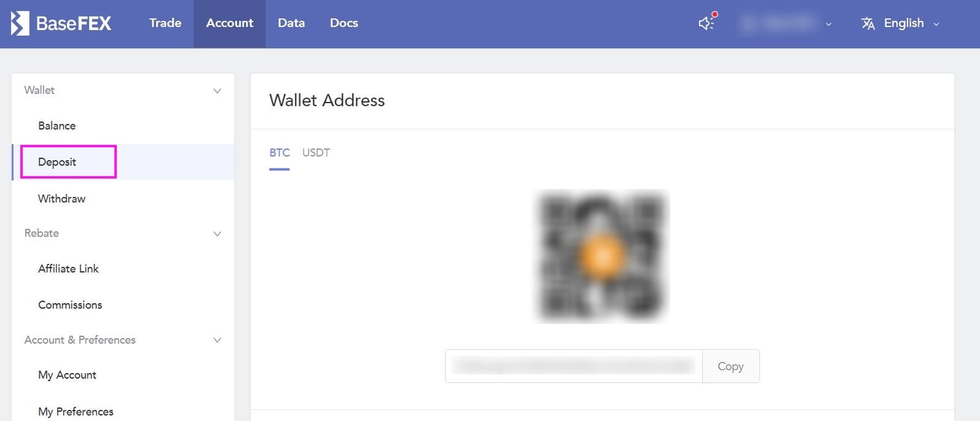Open the Docs menu
This screenshot has height=421, width=980.
[344, 23]
